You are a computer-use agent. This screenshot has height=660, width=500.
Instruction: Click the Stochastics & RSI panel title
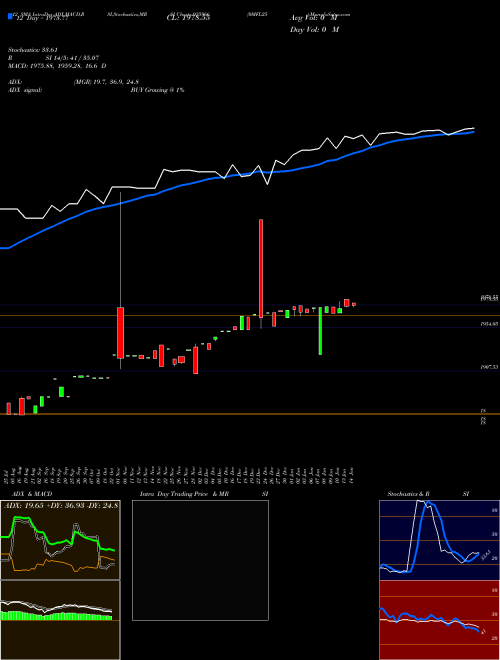pyautogui.click(x=428, y=494)
